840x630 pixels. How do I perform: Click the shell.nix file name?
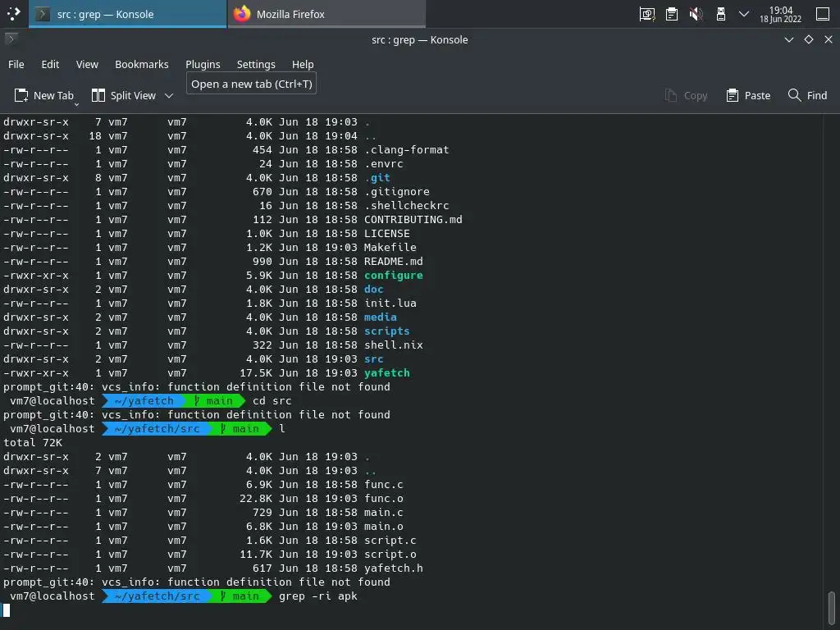click(394, 345)
